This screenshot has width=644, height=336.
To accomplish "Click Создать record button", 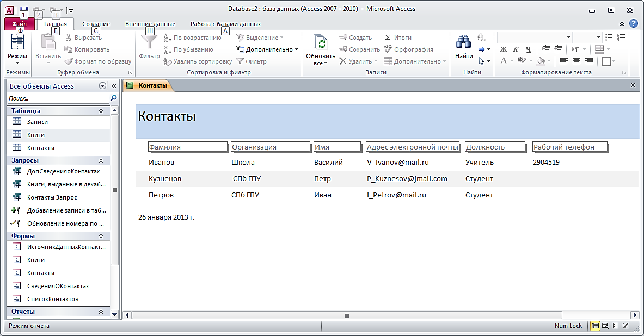I will tap(355, 38).
